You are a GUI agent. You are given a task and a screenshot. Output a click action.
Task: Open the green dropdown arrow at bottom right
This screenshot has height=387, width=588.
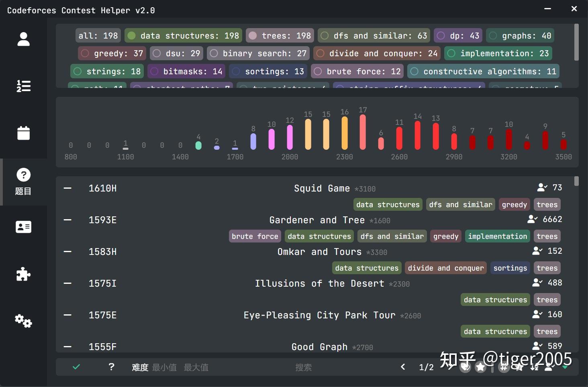coord(566,367)
